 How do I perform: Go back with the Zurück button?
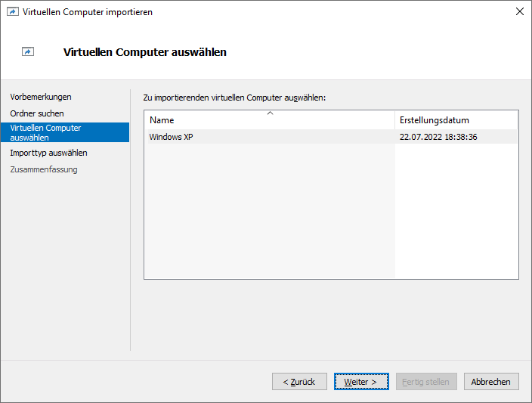click(299, 382)
